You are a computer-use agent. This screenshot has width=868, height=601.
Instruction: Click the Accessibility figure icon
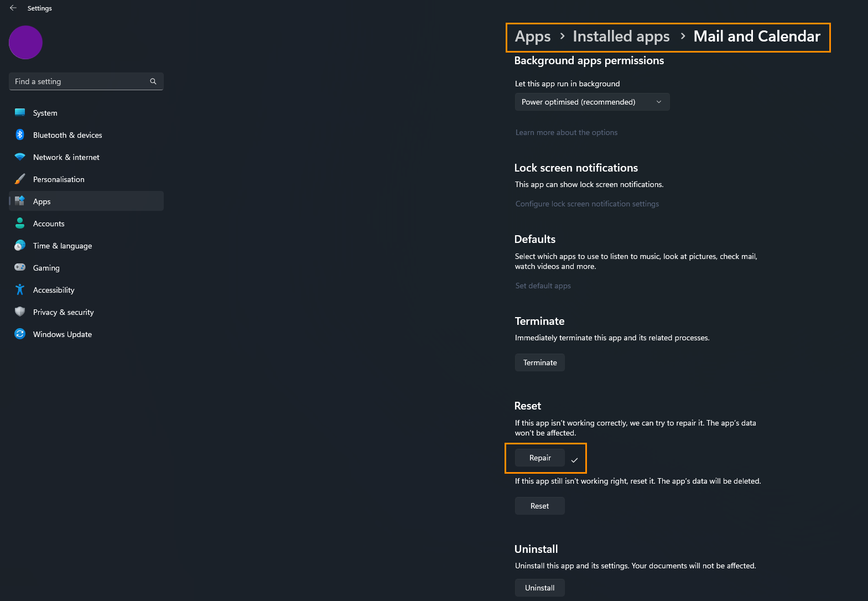20,289
